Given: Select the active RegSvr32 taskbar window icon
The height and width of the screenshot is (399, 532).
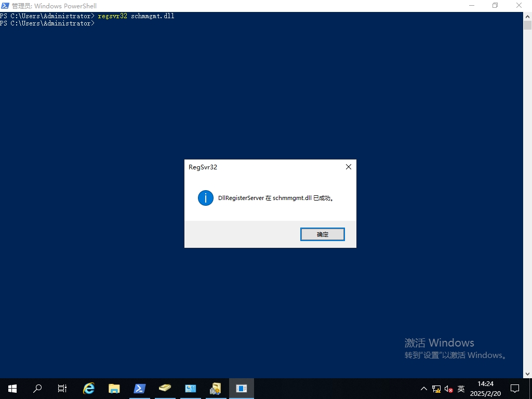Looking at the screenshot, I should (x=241, y=388).
